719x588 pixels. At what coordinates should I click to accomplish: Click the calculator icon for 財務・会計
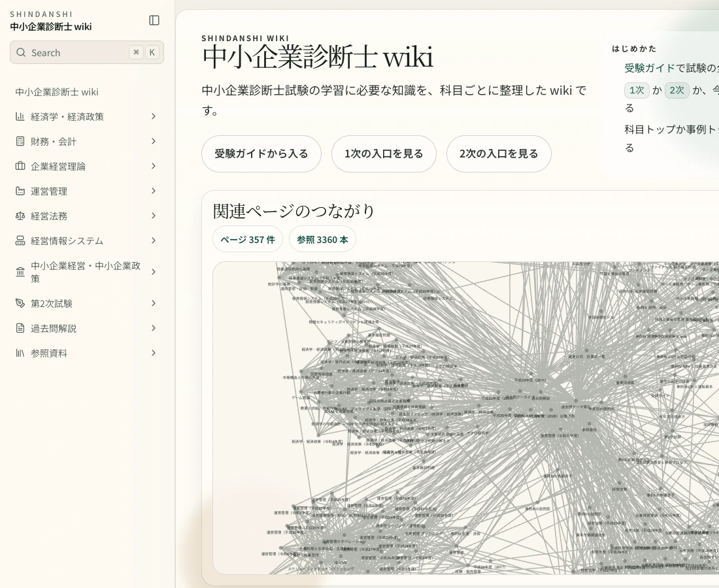(x=20, y=141)
